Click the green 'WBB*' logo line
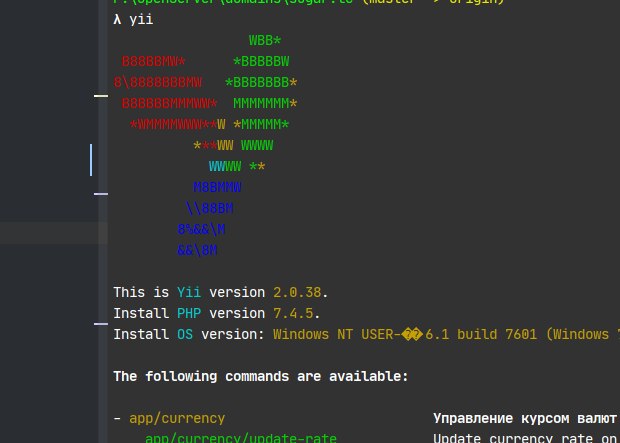This screenshot has height=443, width=620. tap(265, 40)
